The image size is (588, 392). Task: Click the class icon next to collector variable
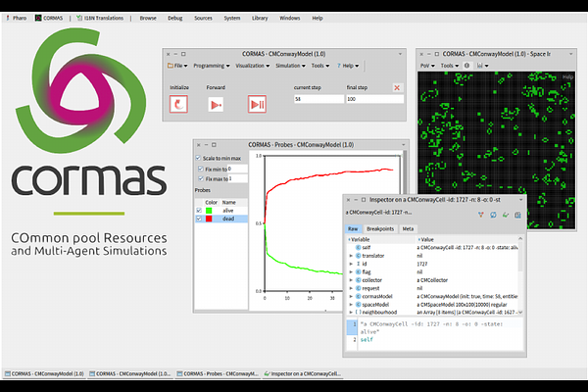pyautogui.click(x=358, y=280)
